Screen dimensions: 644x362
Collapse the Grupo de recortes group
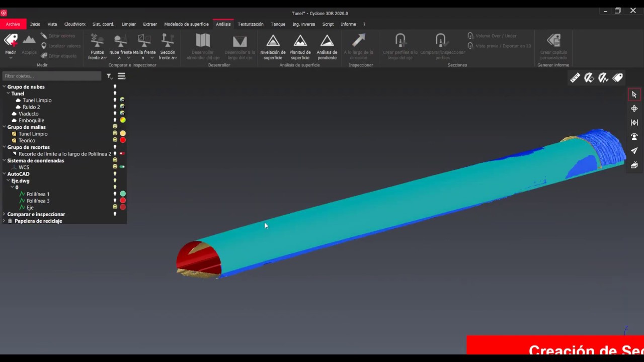4,147
